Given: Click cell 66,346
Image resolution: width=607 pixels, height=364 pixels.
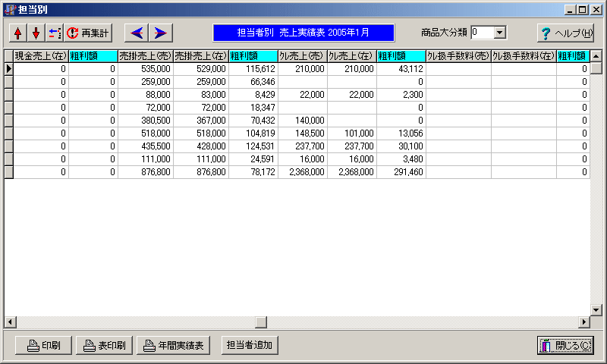Looking at the screenshot, I should coord(253,82).
